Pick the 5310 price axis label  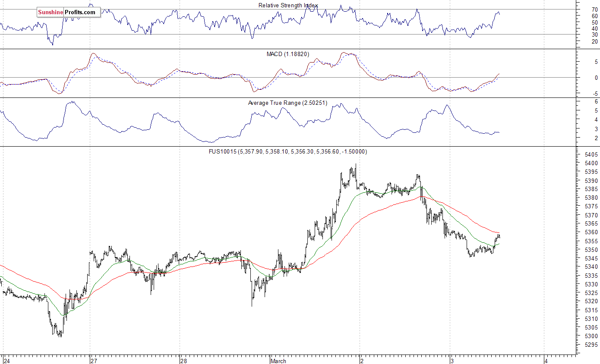591,319
